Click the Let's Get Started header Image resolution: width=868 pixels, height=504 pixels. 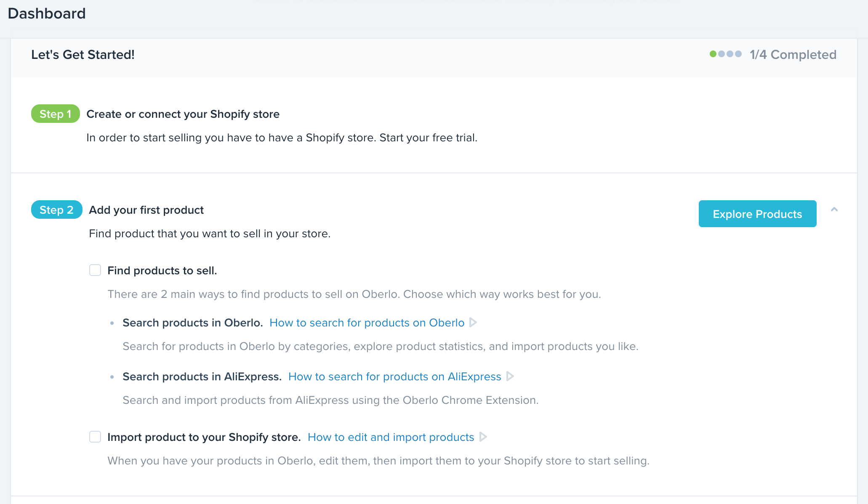(x=83, y=55)
